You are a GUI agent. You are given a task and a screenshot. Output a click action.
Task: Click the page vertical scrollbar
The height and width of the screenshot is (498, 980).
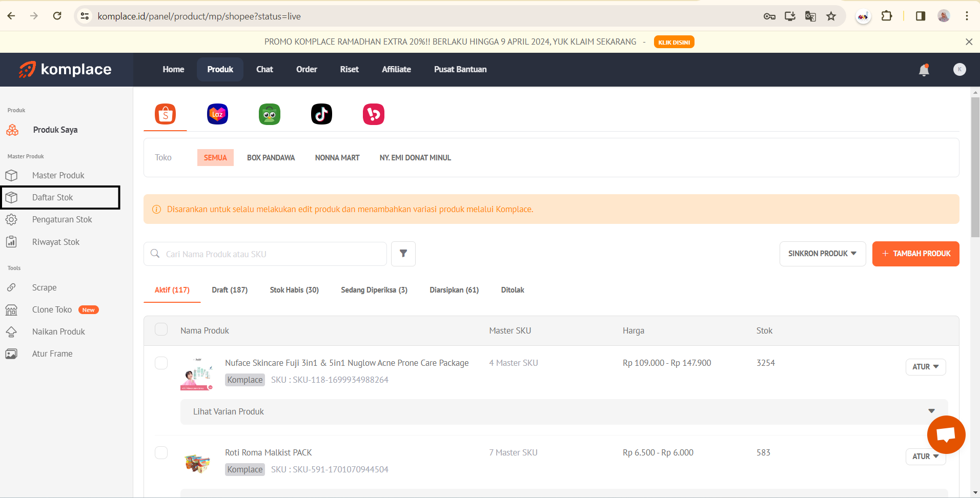(x=975, y=167)
